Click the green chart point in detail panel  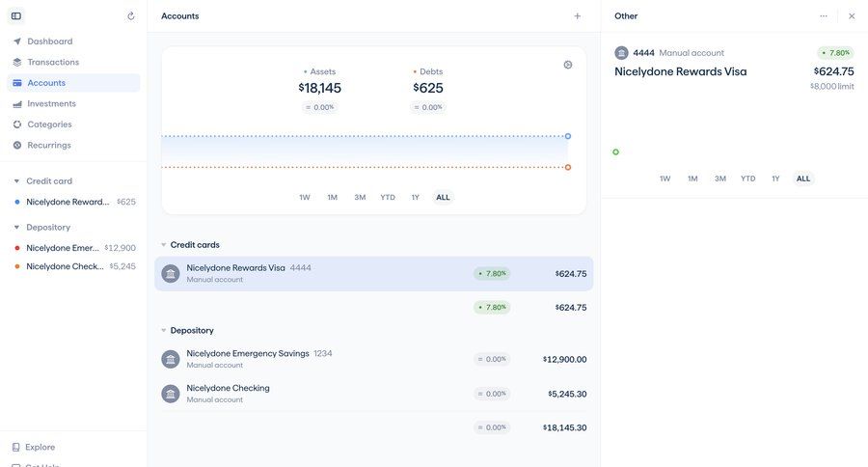pos(615,151)
